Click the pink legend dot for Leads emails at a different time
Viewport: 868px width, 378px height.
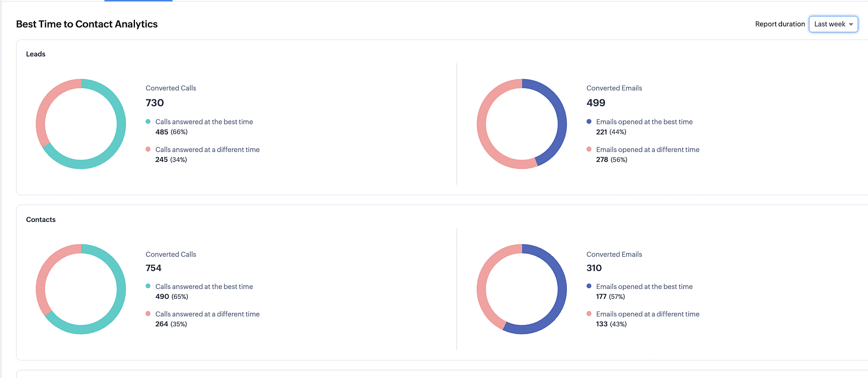pyautogui.click(x=589, y=149)
